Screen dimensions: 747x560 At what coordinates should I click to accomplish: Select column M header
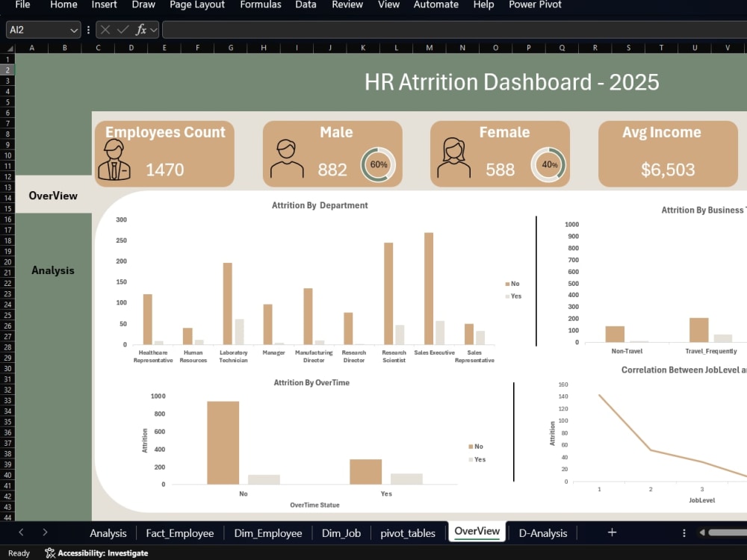coord(430,48)
